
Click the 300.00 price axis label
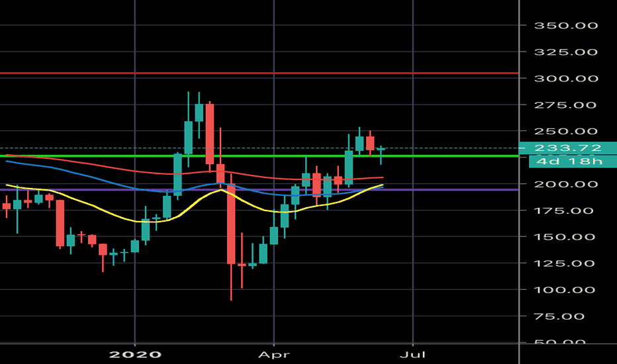566,78
